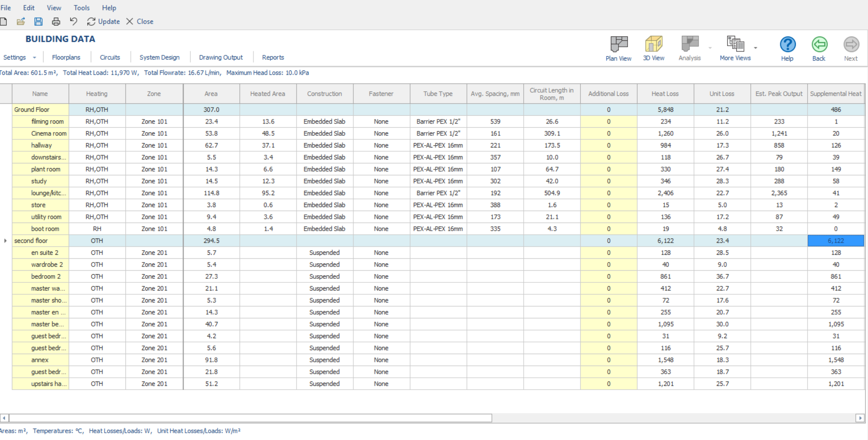This screenshot has height=440, width=868.
Task: Click the horizontal scrollbar thumb
Action: point(250,418)
